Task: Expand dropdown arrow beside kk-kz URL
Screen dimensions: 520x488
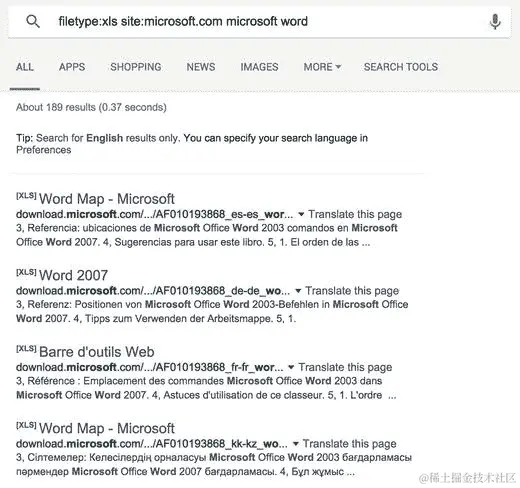Action: 295,444
